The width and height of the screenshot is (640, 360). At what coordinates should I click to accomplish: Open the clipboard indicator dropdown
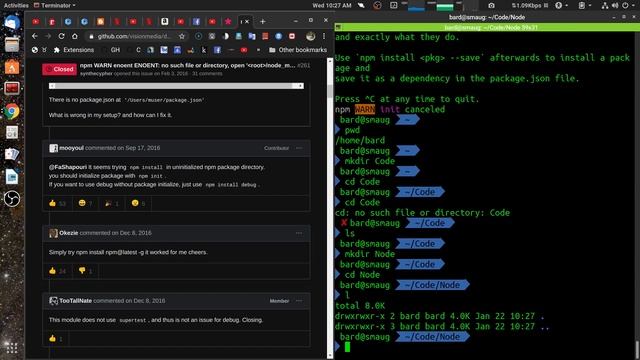[x=584, y=5]
